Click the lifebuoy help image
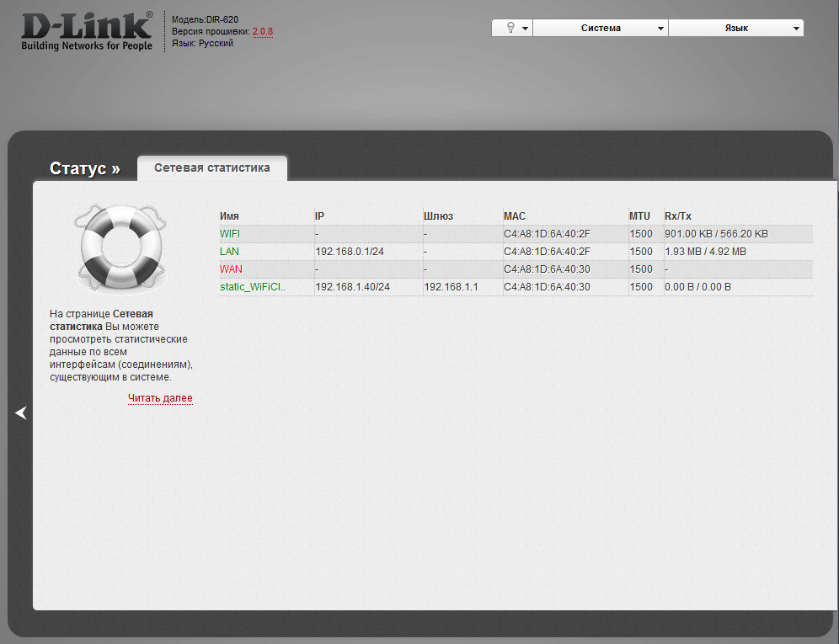The width and height of the screenshot is (839, 644). coord(121,249)
